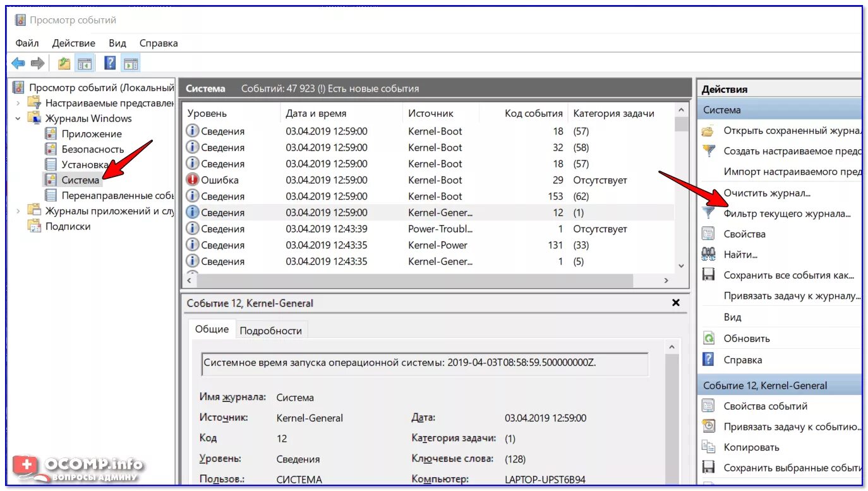
Task: Expand Журналы приложений и служб node
Action: pos(18,211)
